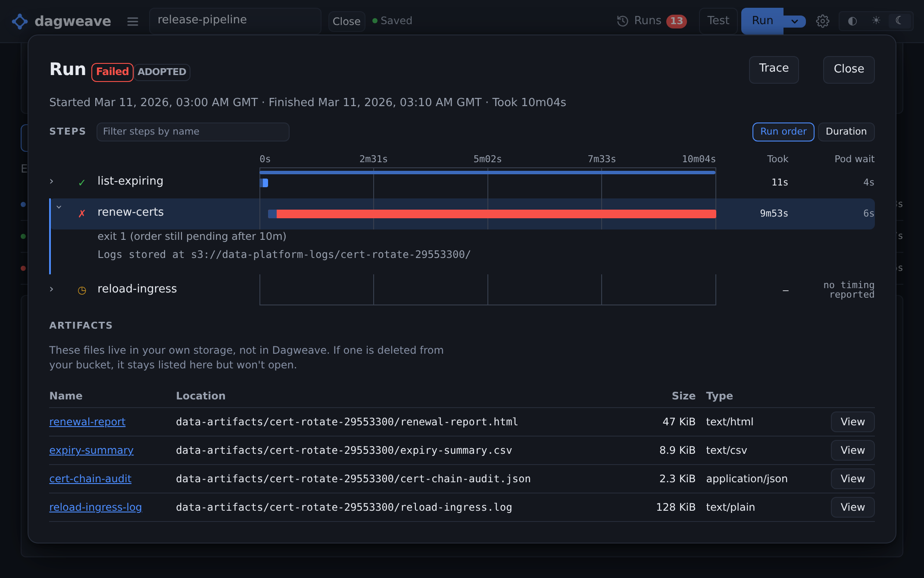Click the Test button
This screenshot has width=924, height=578.
[x=718, y=21]
